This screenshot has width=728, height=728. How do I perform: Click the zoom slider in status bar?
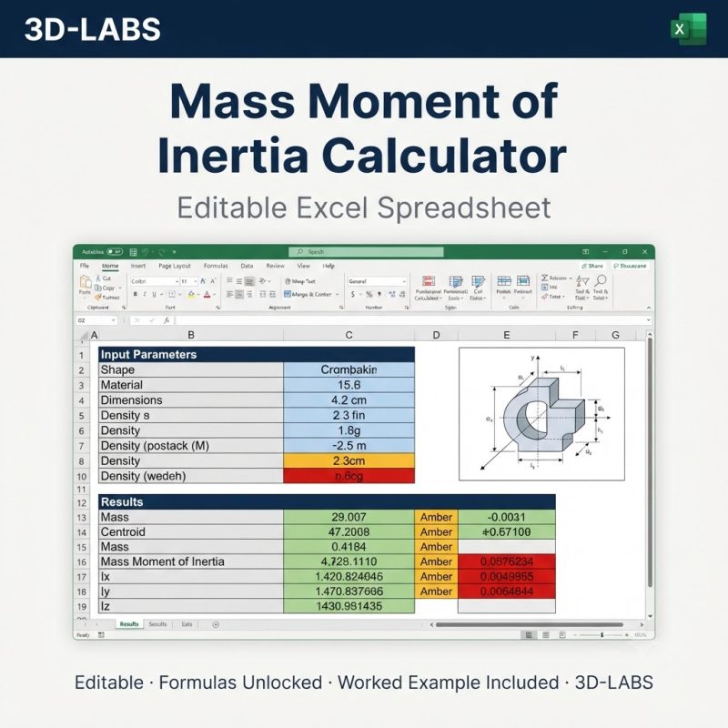pos(602,634)
